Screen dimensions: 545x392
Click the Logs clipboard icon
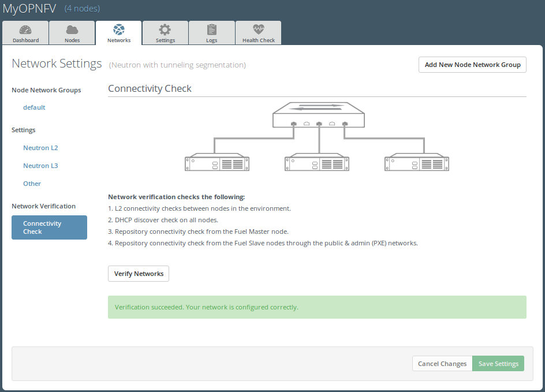pos(212,30)
